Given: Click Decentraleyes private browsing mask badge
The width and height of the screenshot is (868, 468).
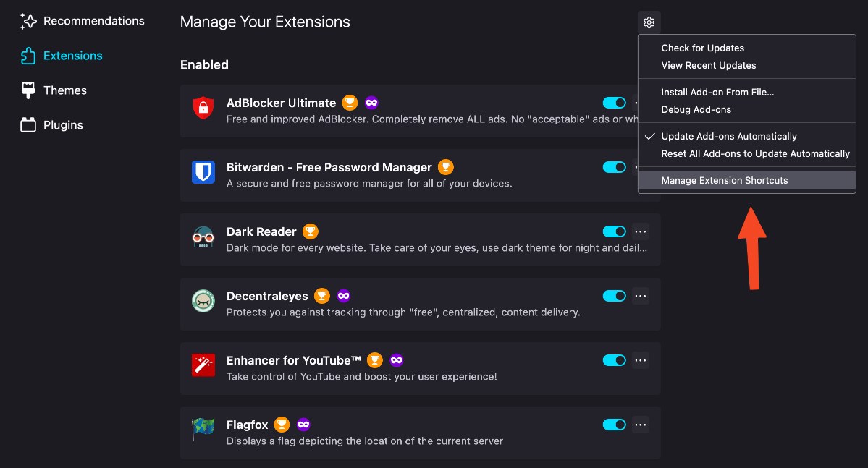Looking at the screenshot, I should [x=344, y=296].
